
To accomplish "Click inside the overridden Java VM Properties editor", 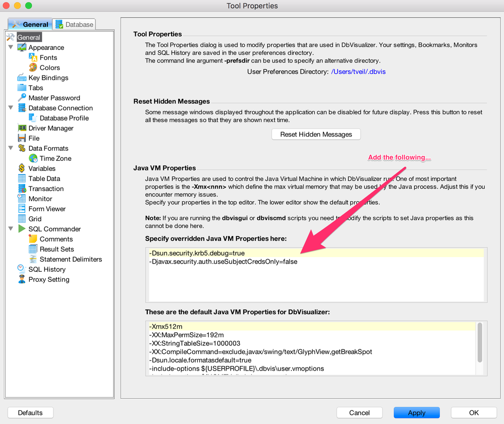I will pos(316,275).
